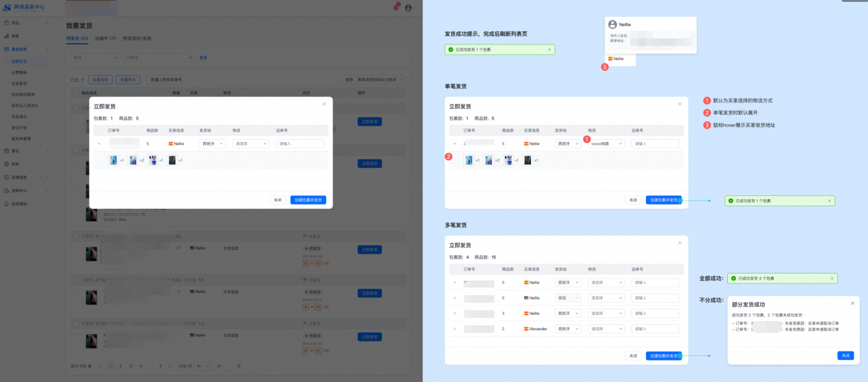The height and width of the screenshot is (382, 868).
Task: Click the 商品 sidebar icon
Action: pyautogui.click(x=6, y=23)
